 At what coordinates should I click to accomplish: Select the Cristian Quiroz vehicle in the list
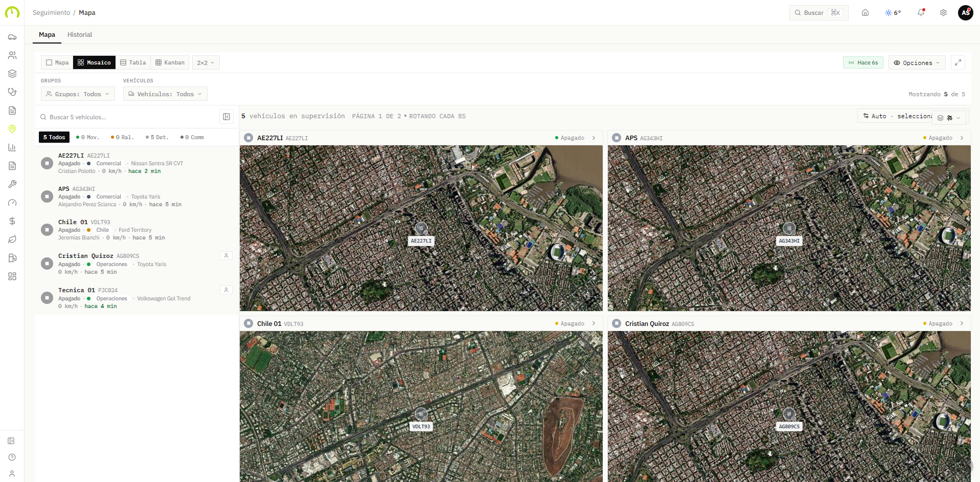pos(136,264)
